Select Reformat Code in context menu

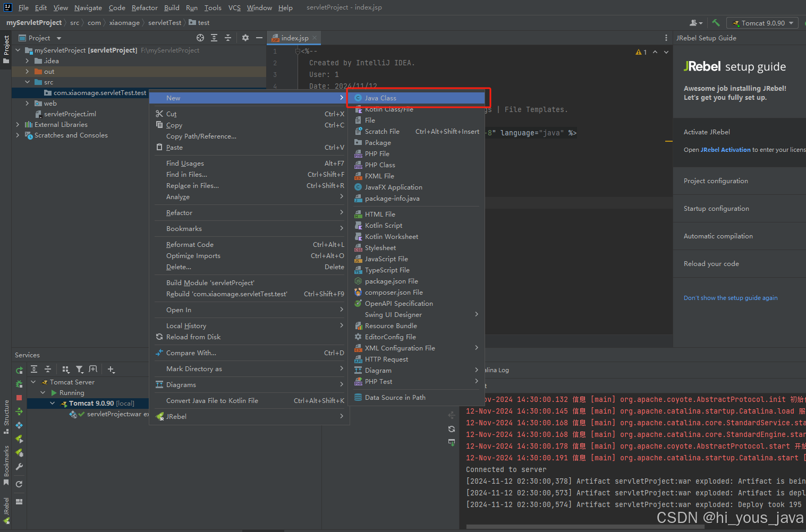click(249, 244)
